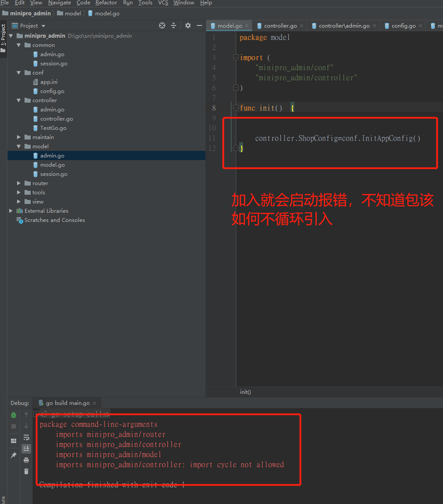Open the VCS menu

click(x=163, y=3)
